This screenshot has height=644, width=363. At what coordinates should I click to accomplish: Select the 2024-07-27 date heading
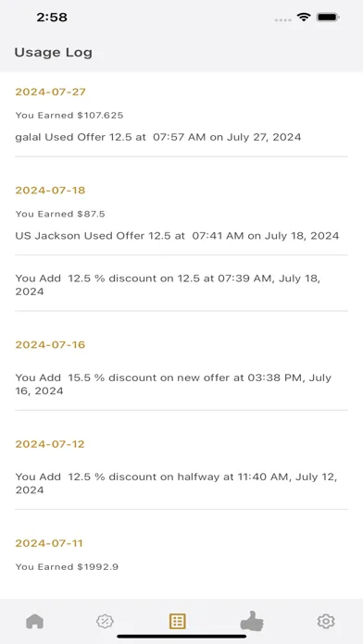click(x=51, y=92)
